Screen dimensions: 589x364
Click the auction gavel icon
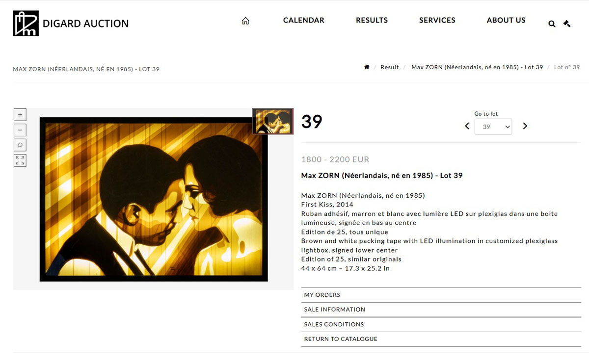[x=567, y=24]
